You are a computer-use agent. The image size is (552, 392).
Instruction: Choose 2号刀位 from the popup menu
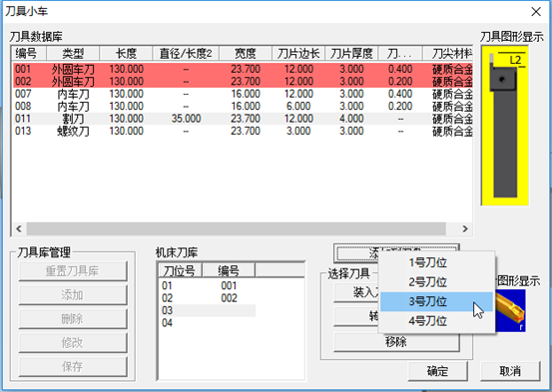point(436,282)
